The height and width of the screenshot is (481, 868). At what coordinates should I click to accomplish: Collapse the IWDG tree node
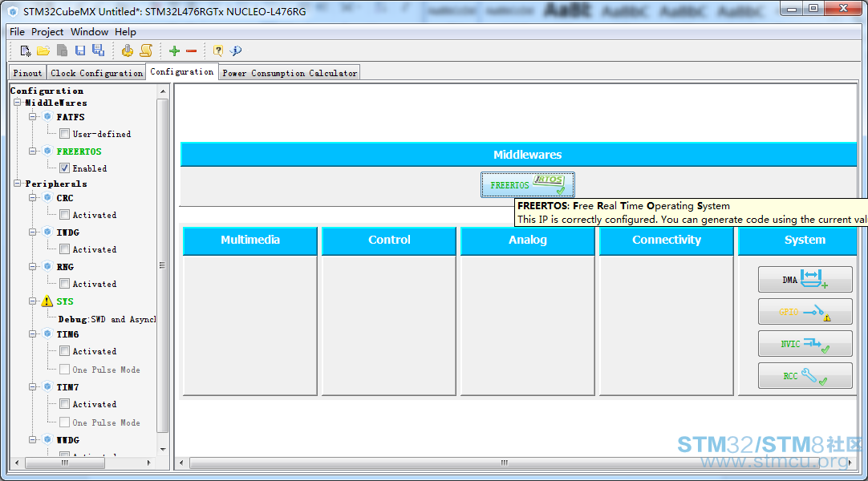point(33,232)
